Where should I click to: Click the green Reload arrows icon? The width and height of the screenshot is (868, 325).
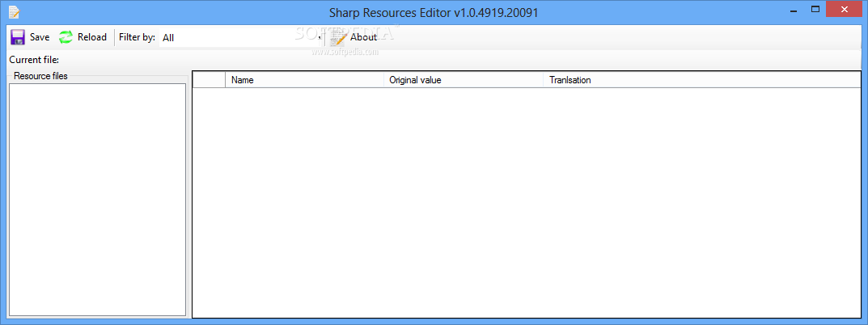coord(66,37)
